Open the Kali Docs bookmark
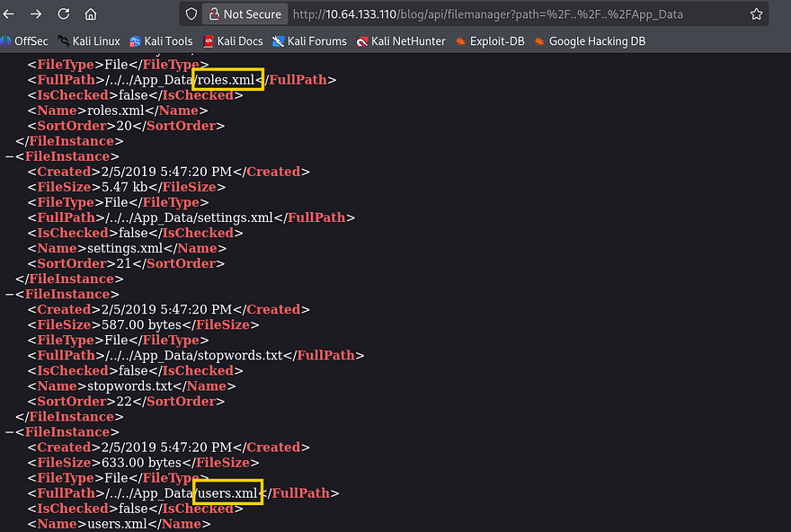 [233, 41]
